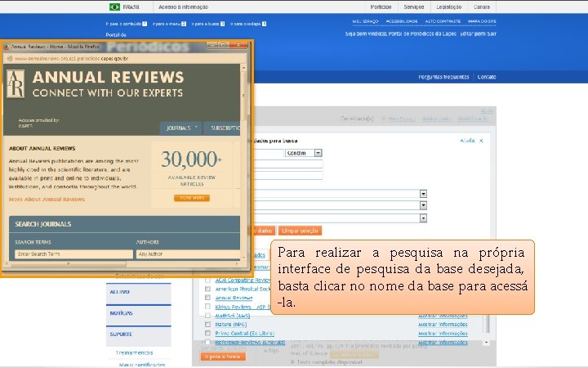Click ALTO CONTRASTE link
Viewport: 588px width, 368px height.
click(x=443, y=21)
